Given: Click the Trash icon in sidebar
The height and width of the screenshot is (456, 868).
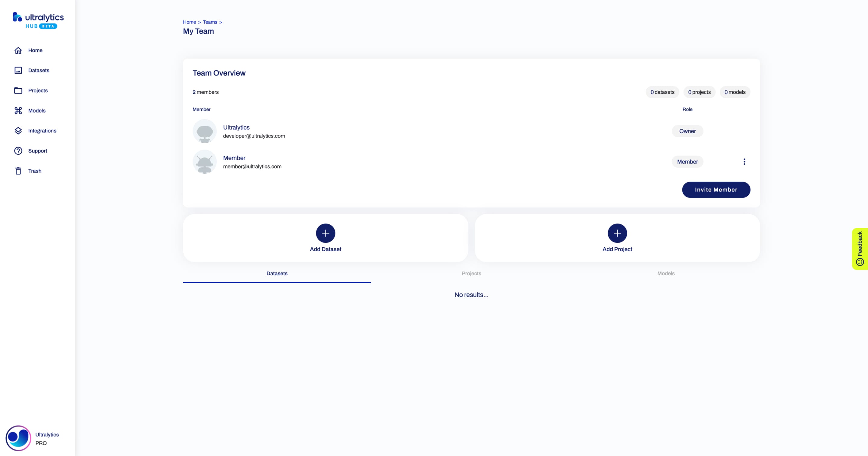Looking at the screenshot, I should 18,171.
